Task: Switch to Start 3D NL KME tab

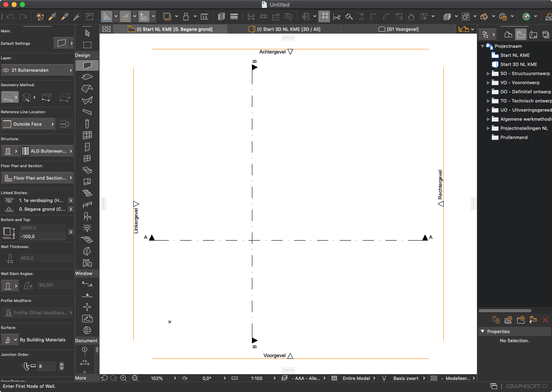Action: point(285,29)
